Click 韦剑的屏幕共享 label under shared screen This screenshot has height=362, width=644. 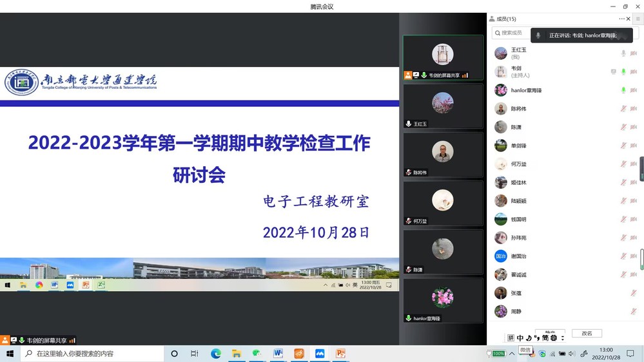pyautogui.click(x=46, y=341)
